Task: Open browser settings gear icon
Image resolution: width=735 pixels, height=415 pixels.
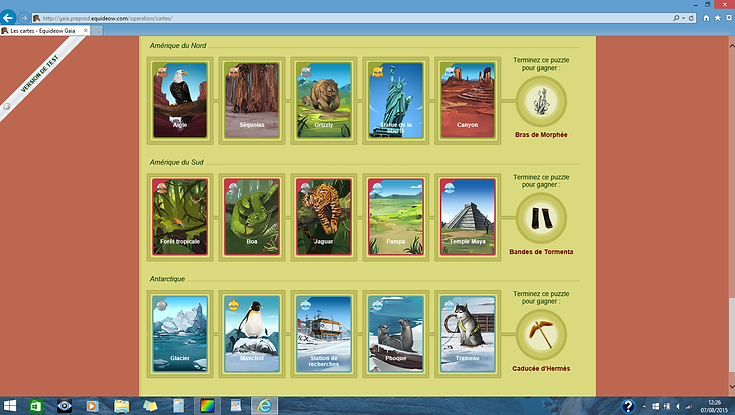Action: (729, 18)
